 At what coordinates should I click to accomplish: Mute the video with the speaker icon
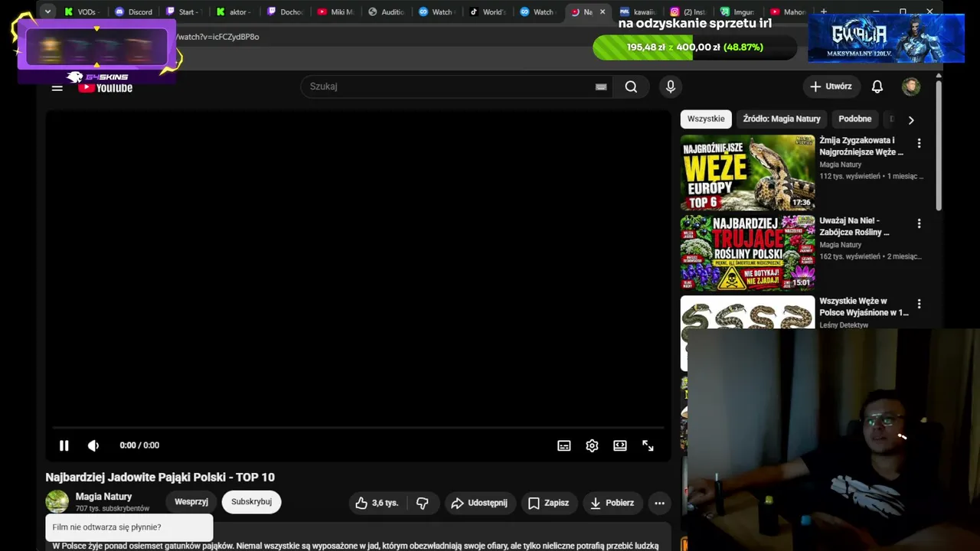tap(93, 445)
